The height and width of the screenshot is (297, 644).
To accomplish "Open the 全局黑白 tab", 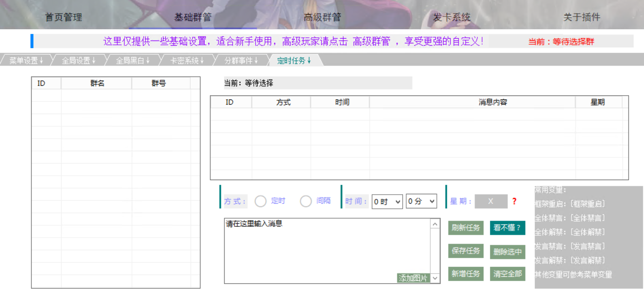I will 133,60.
